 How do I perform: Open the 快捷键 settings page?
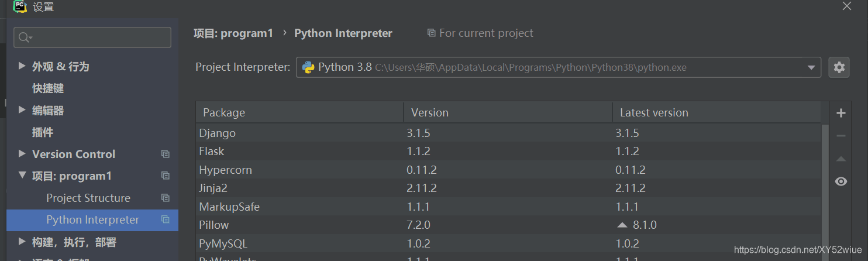48,88
